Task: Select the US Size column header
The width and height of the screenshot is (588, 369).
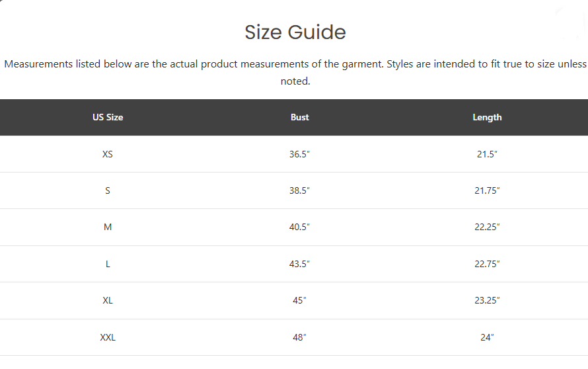Action: pos(108,117)
